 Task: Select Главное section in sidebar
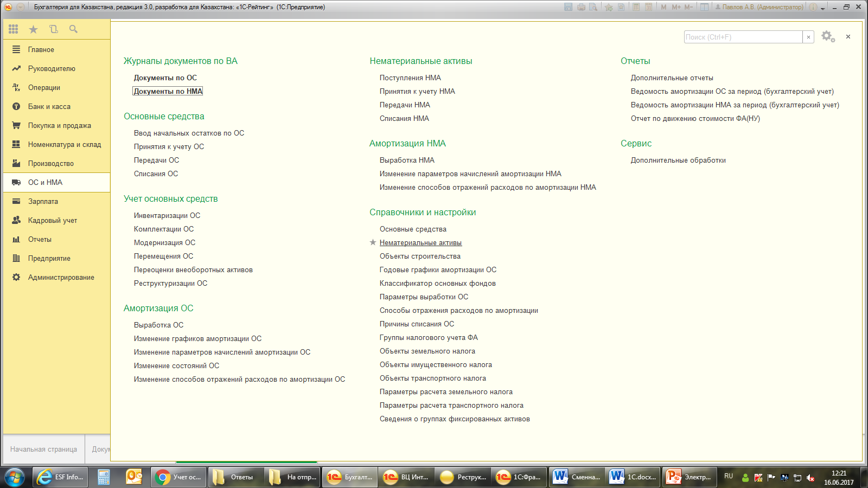coord(56,49)
